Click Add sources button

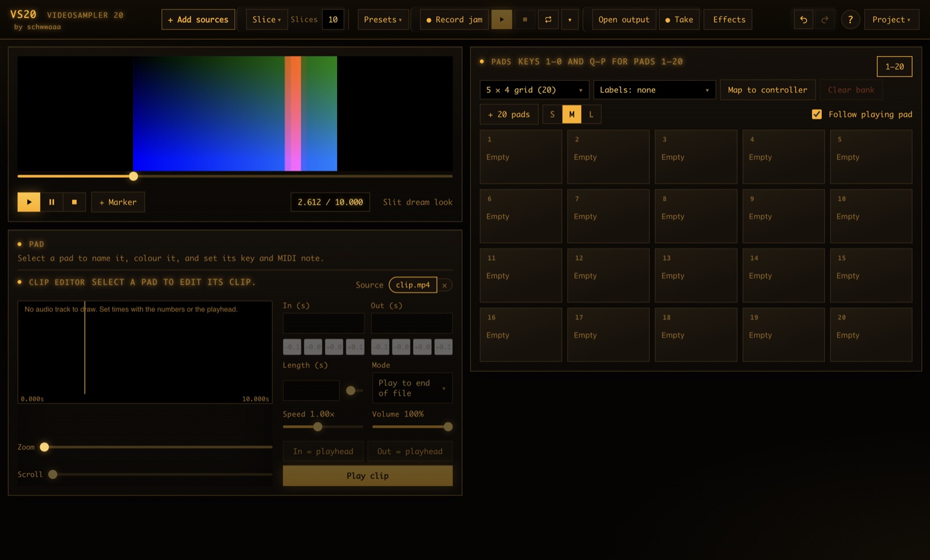[198, 20]
